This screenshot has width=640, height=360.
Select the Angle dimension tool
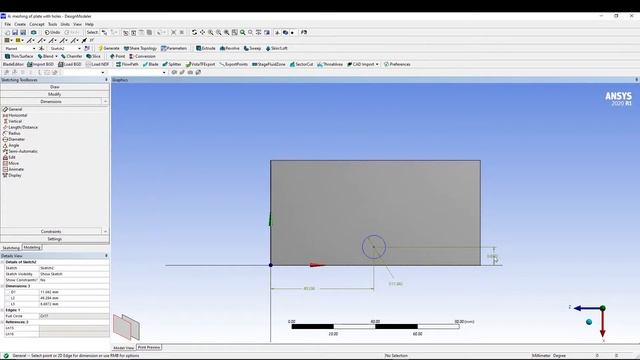point(11,145)
